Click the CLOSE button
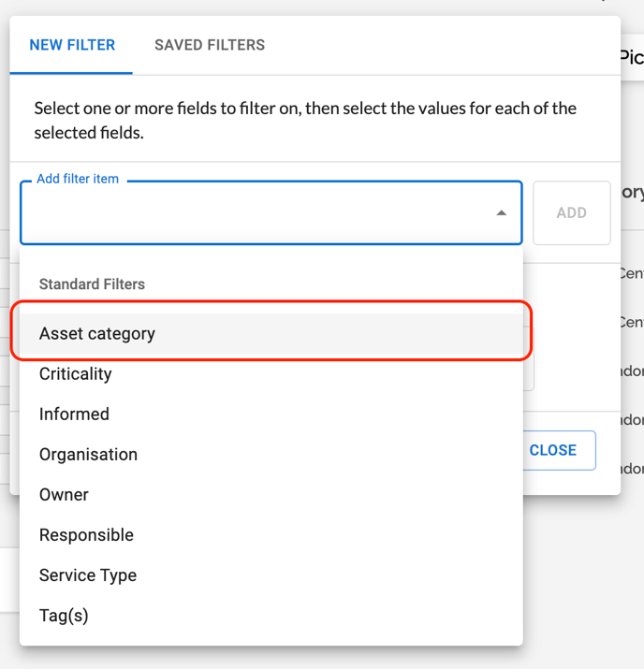This screenshot has width=644, height=669. pos(552,450)
